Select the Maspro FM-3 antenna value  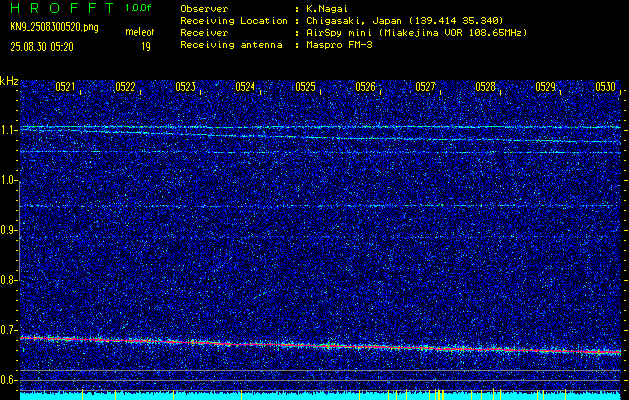click(339, 45)
